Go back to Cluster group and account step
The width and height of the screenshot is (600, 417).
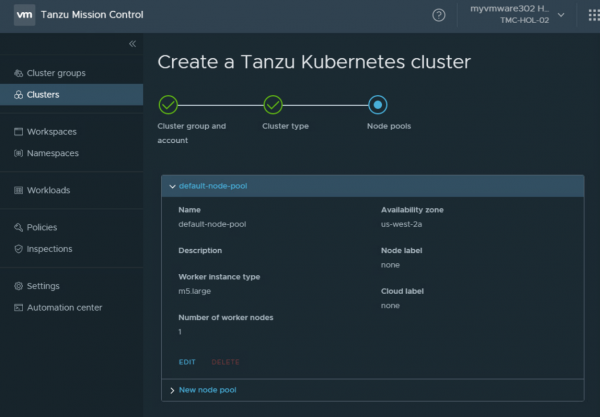[168, 105]
